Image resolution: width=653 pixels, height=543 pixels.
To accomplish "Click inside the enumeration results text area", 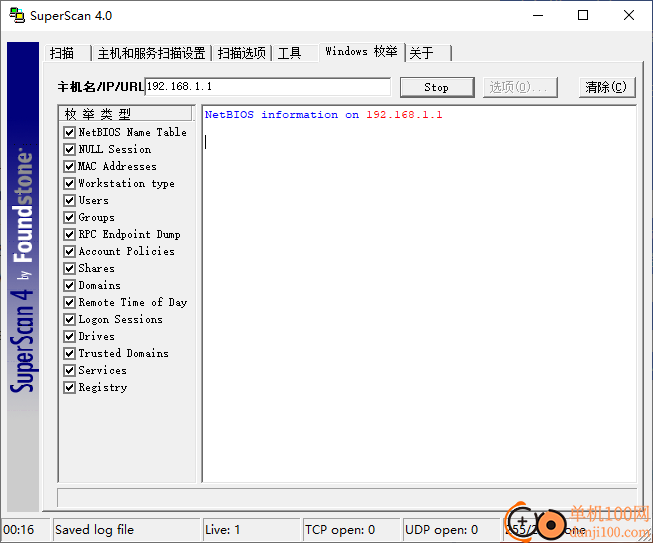I will 419,294.
